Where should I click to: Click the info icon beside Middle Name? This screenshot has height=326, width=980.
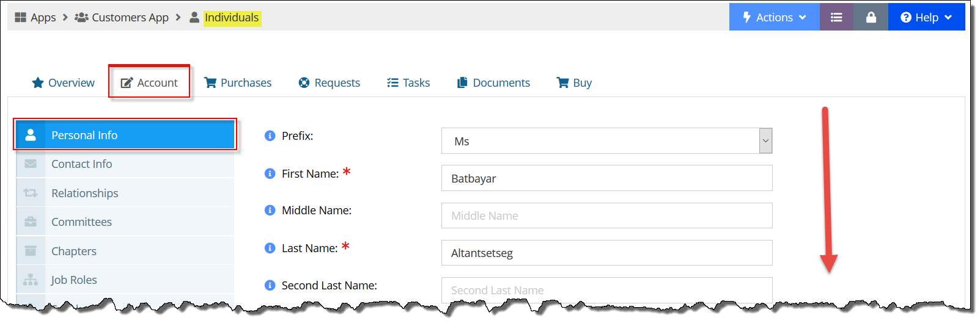click(270, 210)
